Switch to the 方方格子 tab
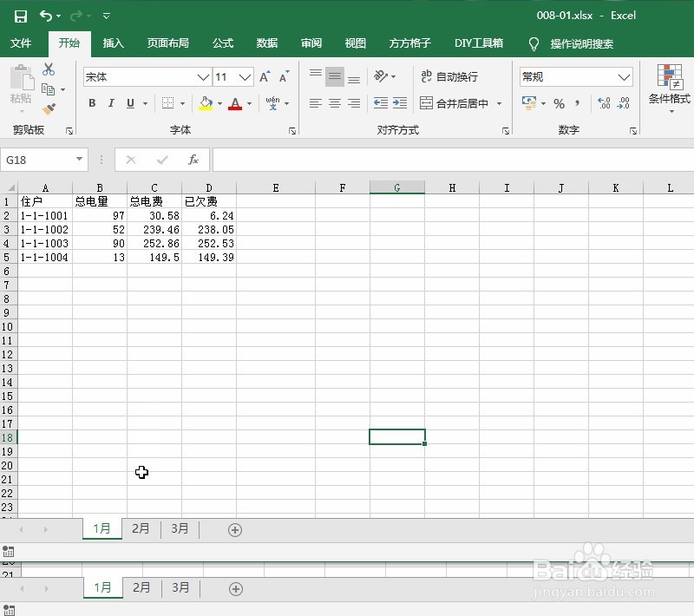 coord(409,43)
